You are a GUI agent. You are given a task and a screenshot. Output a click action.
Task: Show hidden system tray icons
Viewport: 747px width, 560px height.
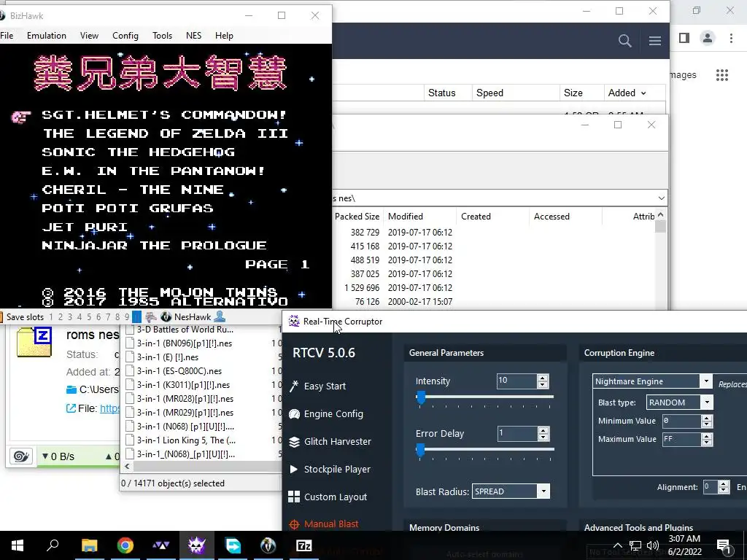617,545
